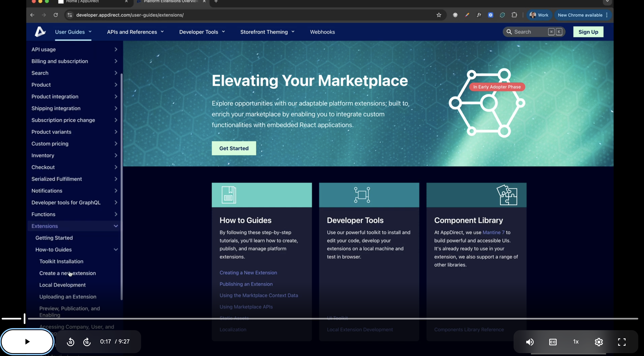The image size is (644, 356).
Task: Mute the video volume
Action: pyautogui.click(x=530, y=341)
